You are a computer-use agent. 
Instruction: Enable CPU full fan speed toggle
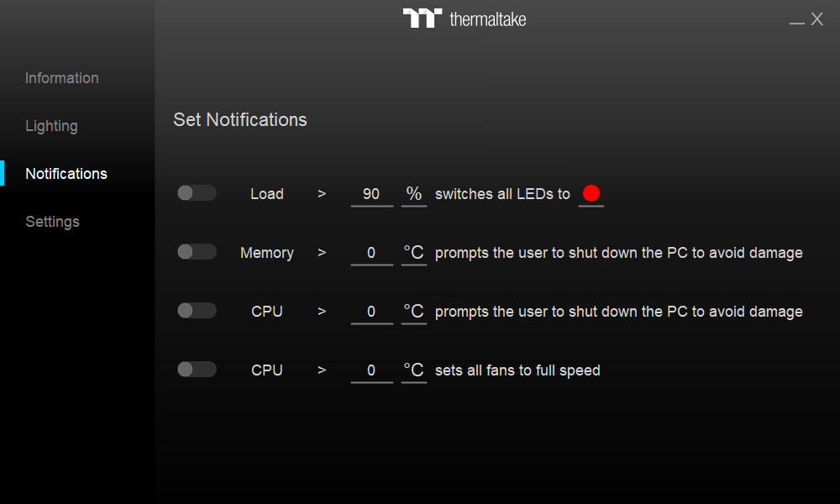[197, 370]
